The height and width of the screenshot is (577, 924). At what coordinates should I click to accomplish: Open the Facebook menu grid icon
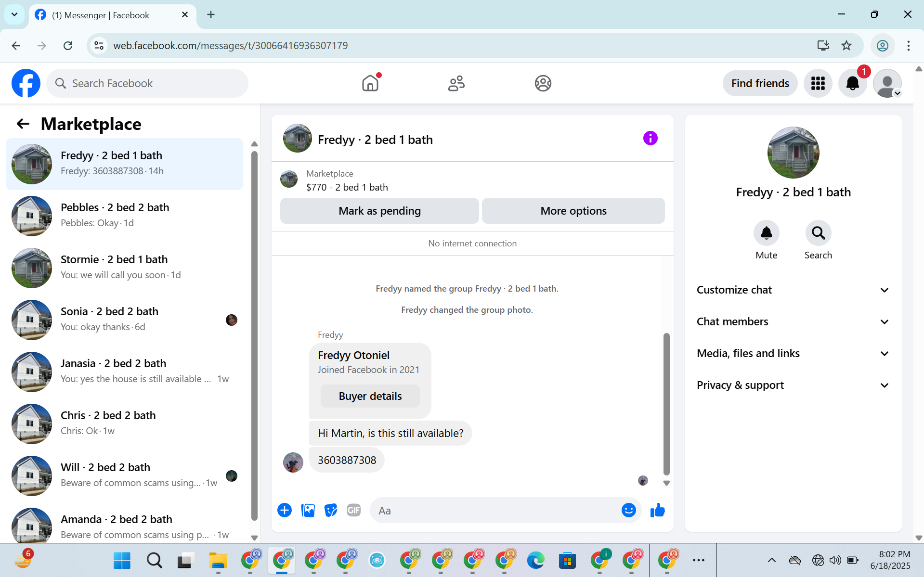[818, 83]
